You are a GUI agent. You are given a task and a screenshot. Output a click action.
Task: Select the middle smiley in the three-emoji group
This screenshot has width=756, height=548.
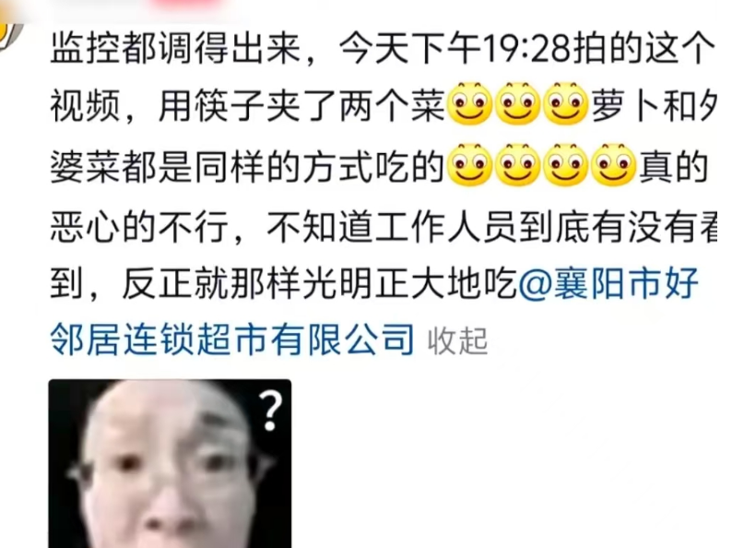(518, 104)
